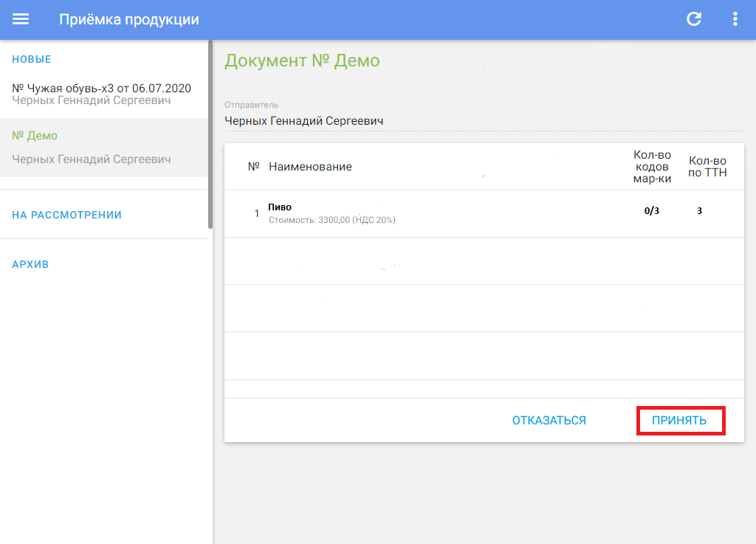Open the hamburger navigation menu
This screenshot has height=544, width=756.
coord(21,20)
